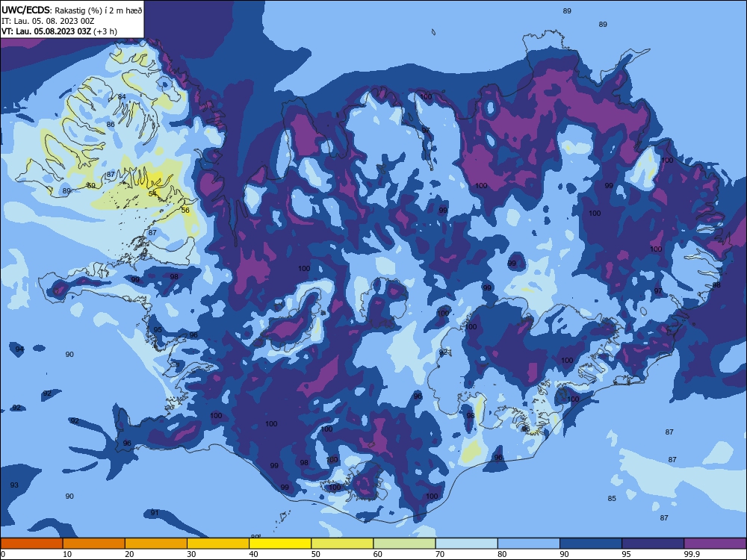The image size is (747, 560).
Task: Click the legend label '10'
Action: pos(67,554)
